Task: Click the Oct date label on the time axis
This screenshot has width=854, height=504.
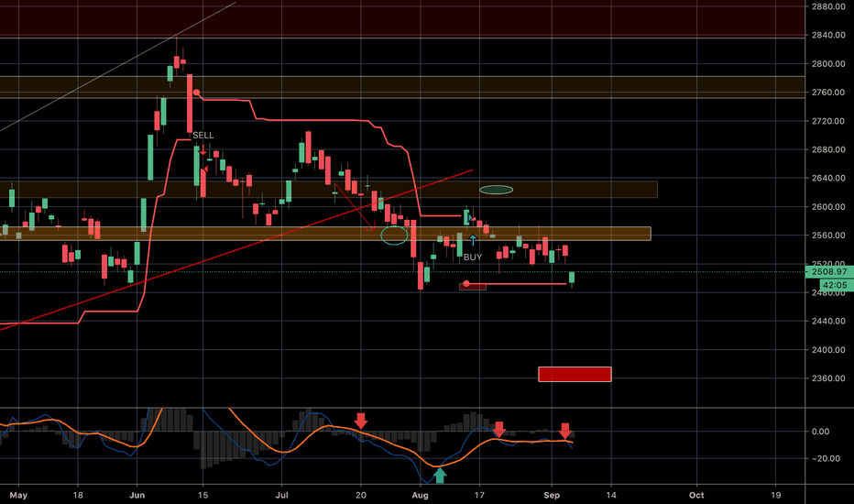Action: (x=696, y=495)
